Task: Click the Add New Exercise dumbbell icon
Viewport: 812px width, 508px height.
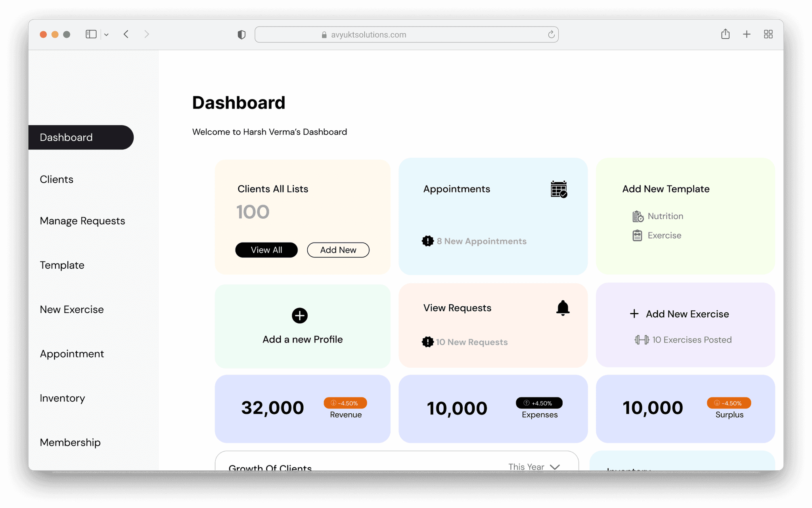Action: (x=640, y=340)
